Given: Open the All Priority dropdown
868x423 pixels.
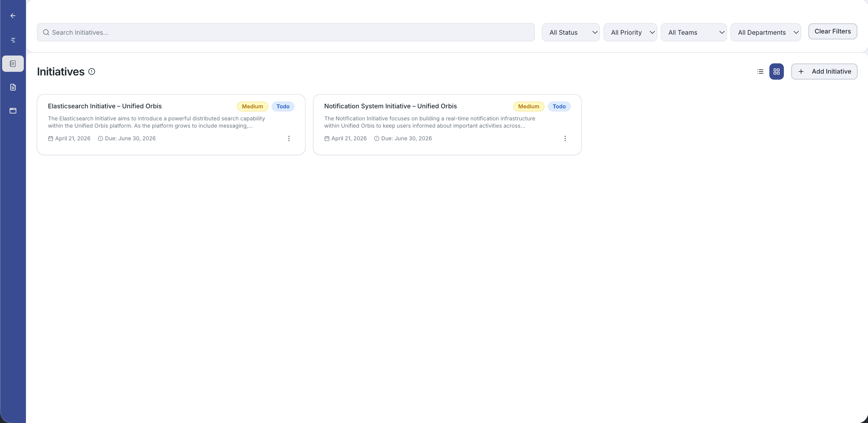Looking at the screenshot, I should coord(630,32).
